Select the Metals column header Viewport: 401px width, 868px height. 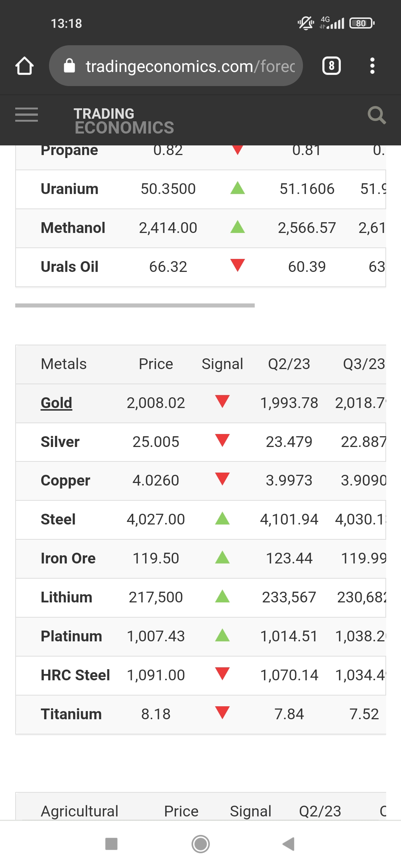click(64, 364)
